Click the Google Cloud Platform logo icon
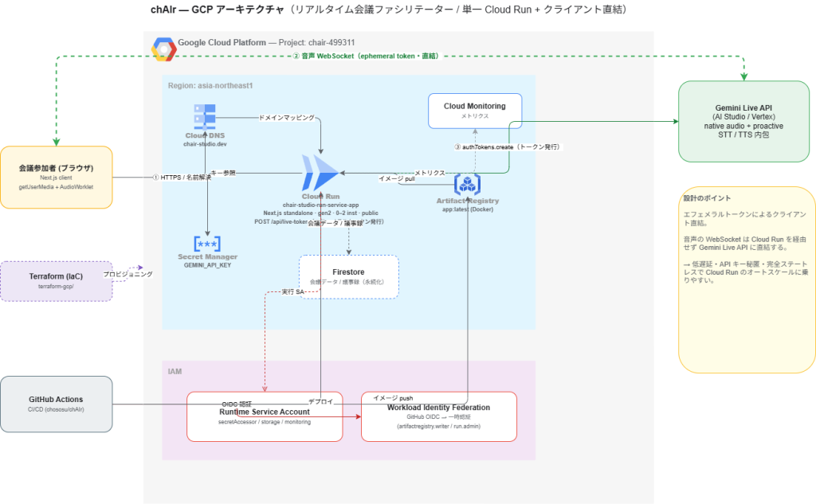Screen dimensions: 816x504 point(163,49)
